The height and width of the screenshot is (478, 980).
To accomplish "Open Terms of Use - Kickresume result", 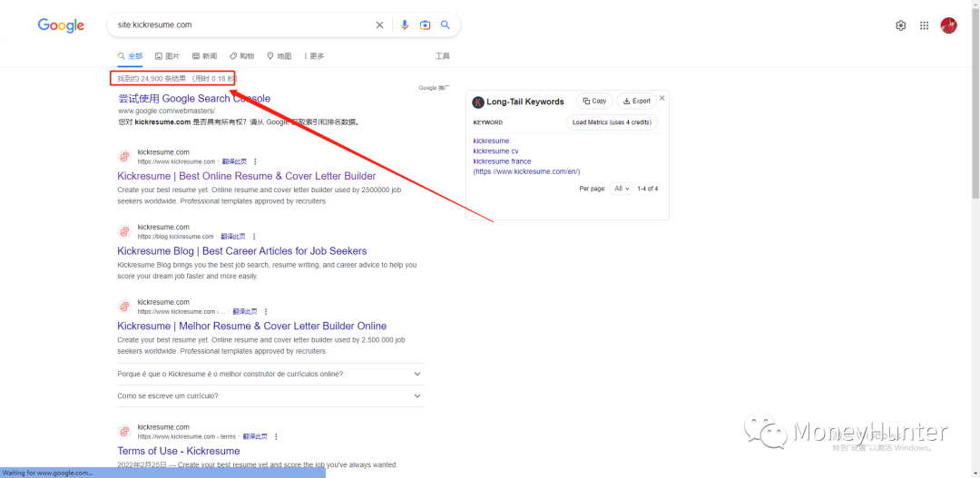I will (178, 451).
